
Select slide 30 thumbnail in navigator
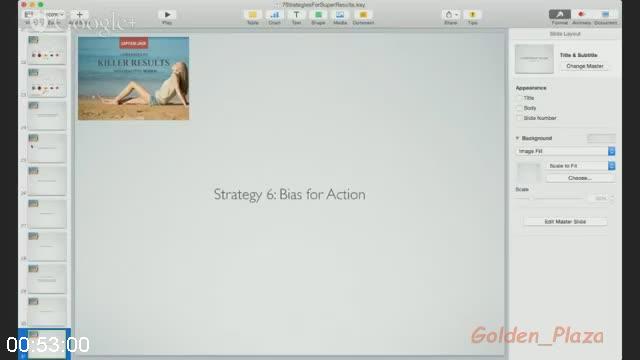pyautogui.click(x=47, y=312)
